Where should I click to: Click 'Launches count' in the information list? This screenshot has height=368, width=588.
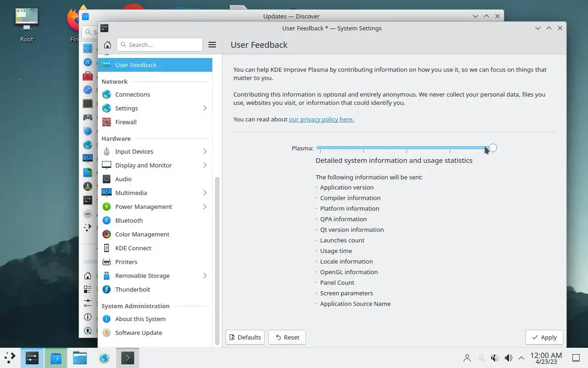click(342, 240)
